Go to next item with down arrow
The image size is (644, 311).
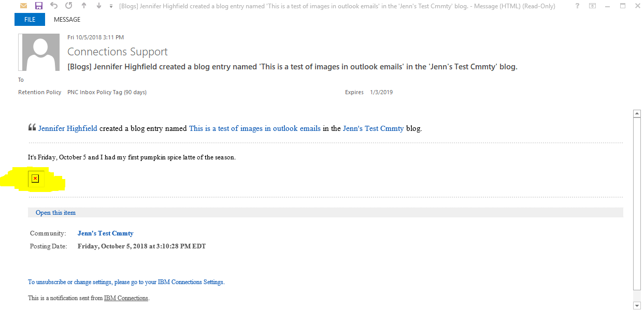tap(99, 6)
